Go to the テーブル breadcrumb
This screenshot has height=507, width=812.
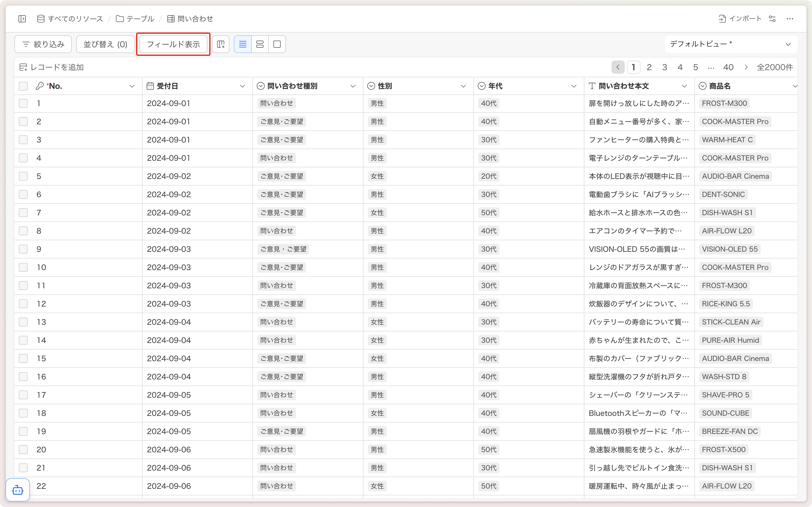point(135,19)
